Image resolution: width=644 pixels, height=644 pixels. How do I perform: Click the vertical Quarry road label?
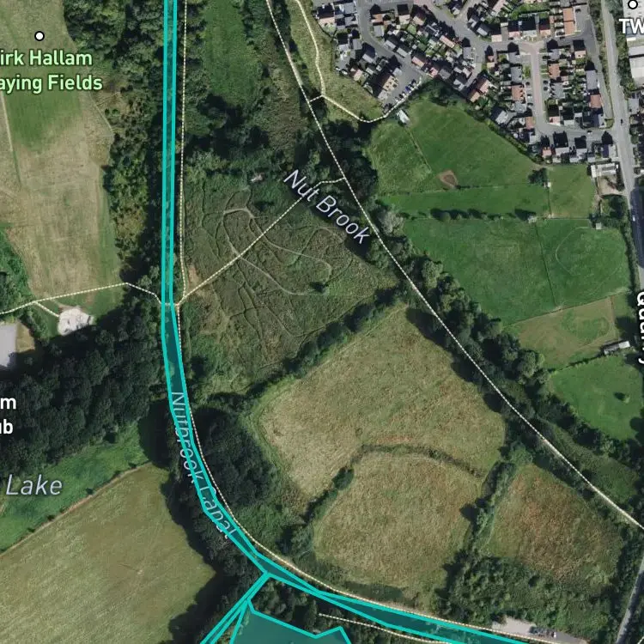click(641, 327)
